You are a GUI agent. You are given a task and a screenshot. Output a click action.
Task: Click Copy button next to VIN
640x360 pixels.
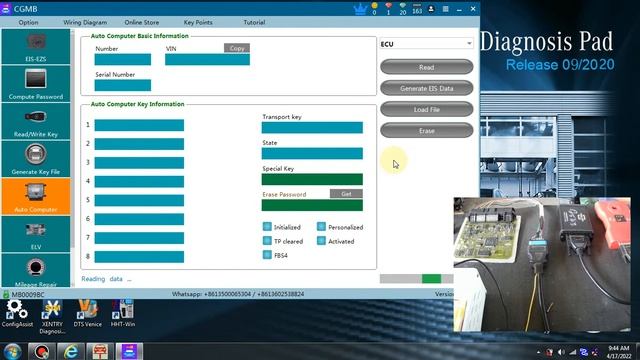tap(237, 48)
